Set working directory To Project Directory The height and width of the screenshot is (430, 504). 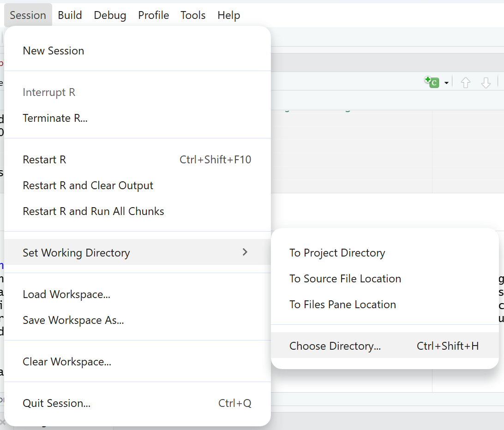(337, 253)
